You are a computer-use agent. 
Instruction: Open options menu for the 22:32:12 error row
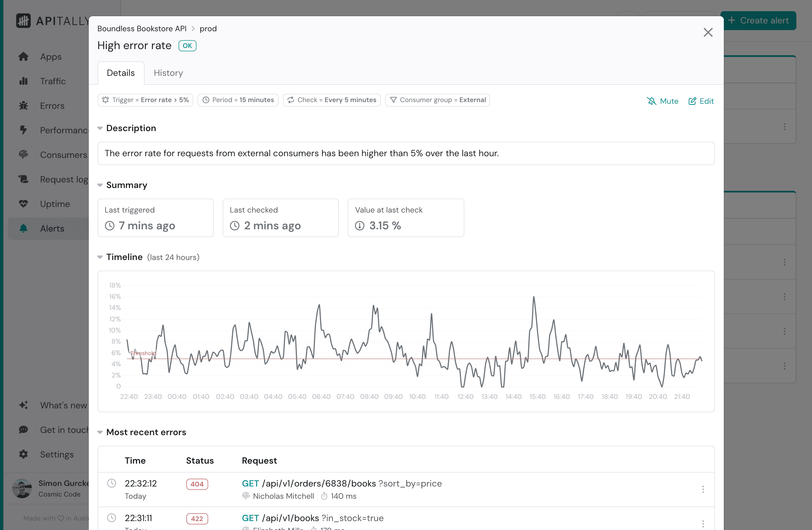(x=703, y=490)
